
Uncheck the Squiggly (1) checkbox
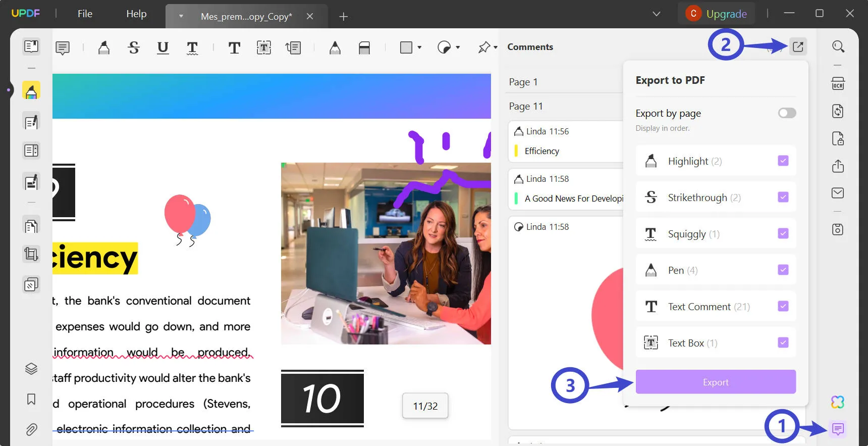pos(783,233)
